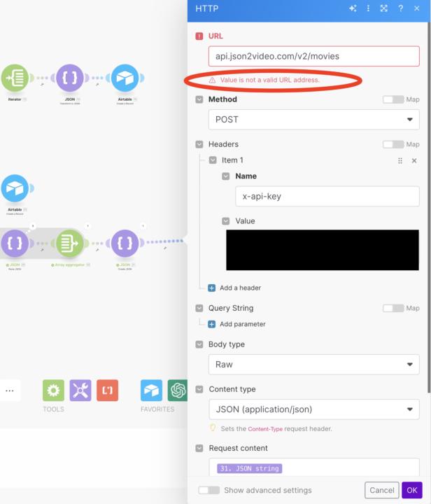Click the red URL error indicator icon
431x504 pixels.
[199, 36]
